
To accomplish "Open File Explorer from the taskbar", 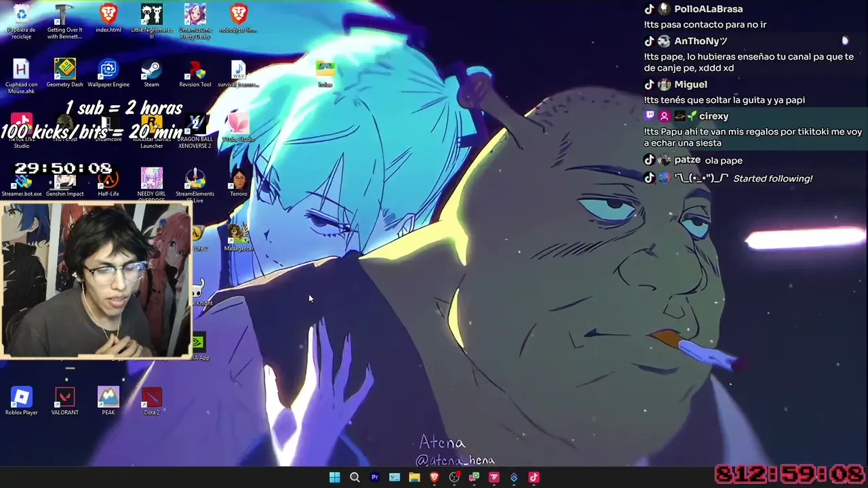I will coord(414,477).
